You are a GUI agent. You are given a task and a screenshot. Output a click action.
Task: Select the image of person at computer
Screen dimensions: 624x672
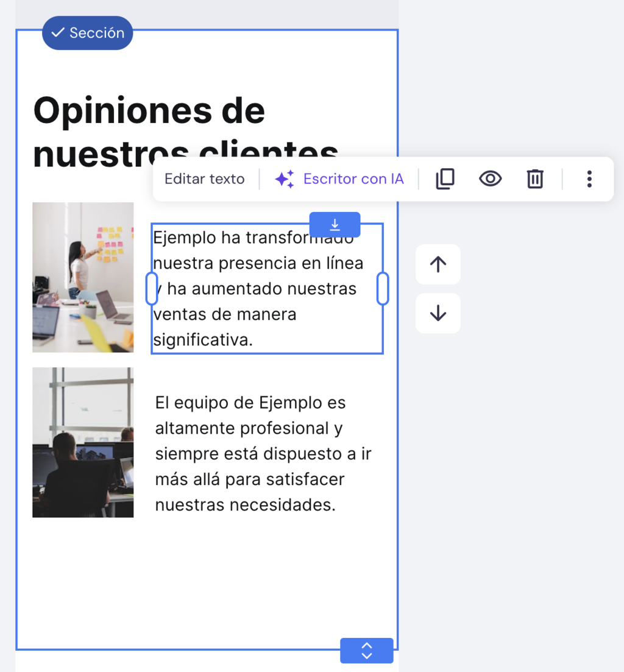point(83,442)
